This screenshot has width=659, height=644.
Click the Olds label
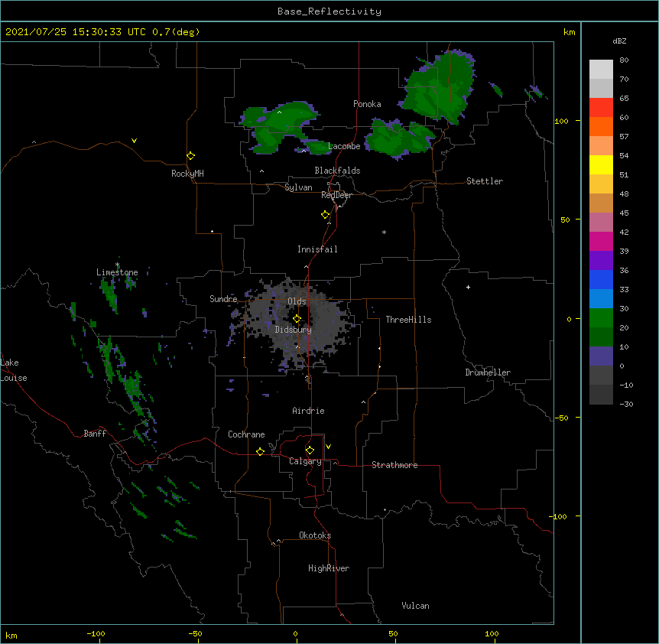tap(297, 301)
